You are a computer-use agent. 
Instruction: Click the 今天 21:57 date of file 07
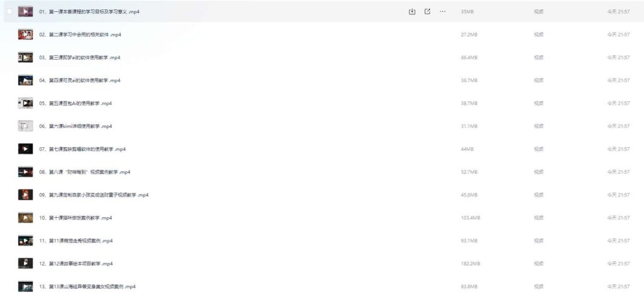coord(618,149)
